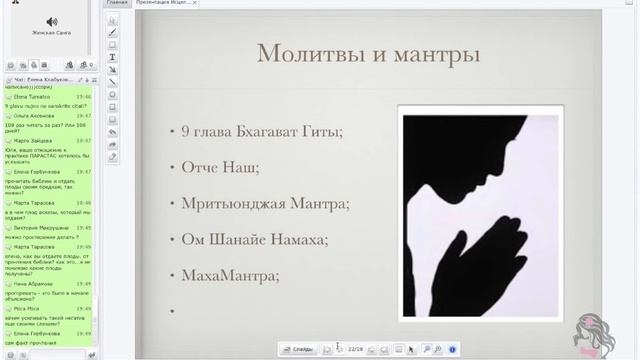
Task: Click the redo arrow in drawing toolbar
Action: [113, 144]
